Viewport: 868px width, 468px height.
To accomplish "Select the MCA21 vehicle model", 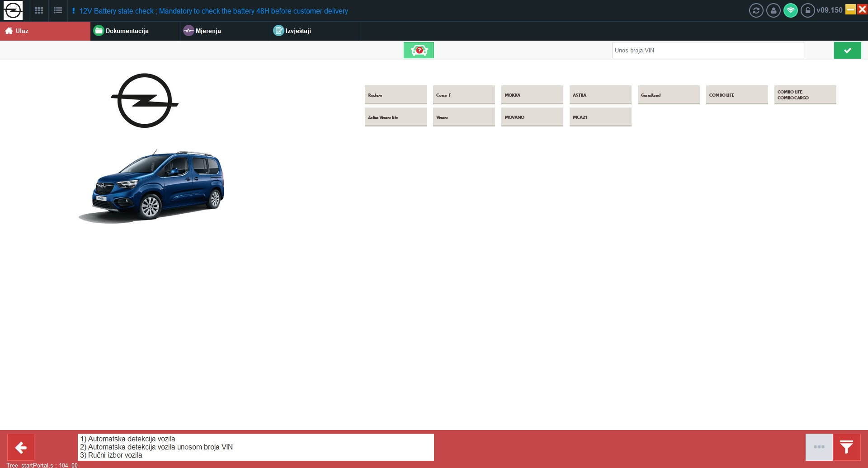I will click(x=600, y=117).
